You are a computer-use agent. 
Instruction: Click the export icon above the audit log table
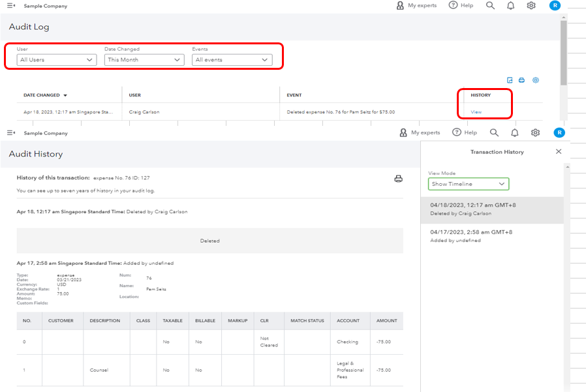click(x=510, y=80)
